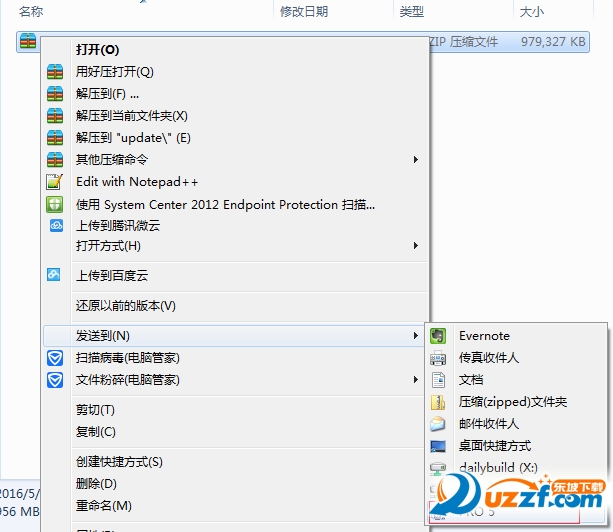
Task: Open 其他压缩命令 menu entry
Action: pyautogui.click(x=235, y=159)
